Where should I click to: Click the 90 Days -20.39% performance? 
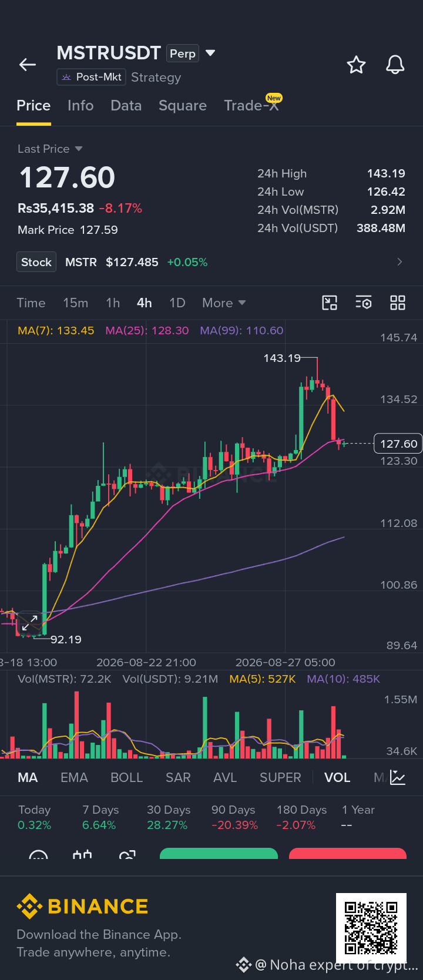click(x=234, y=817)
